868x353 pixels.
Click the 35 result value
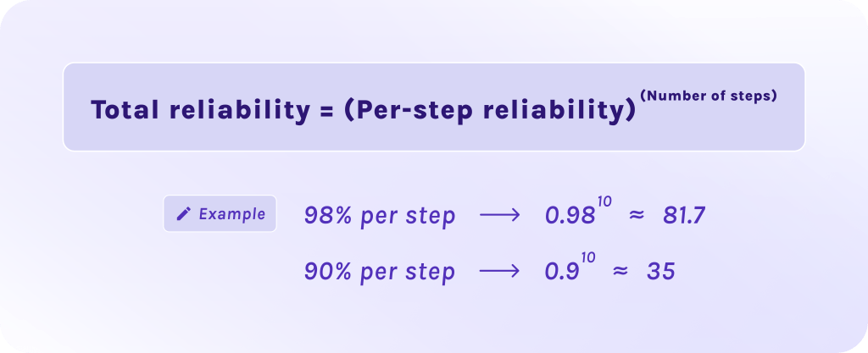[660, 273]
